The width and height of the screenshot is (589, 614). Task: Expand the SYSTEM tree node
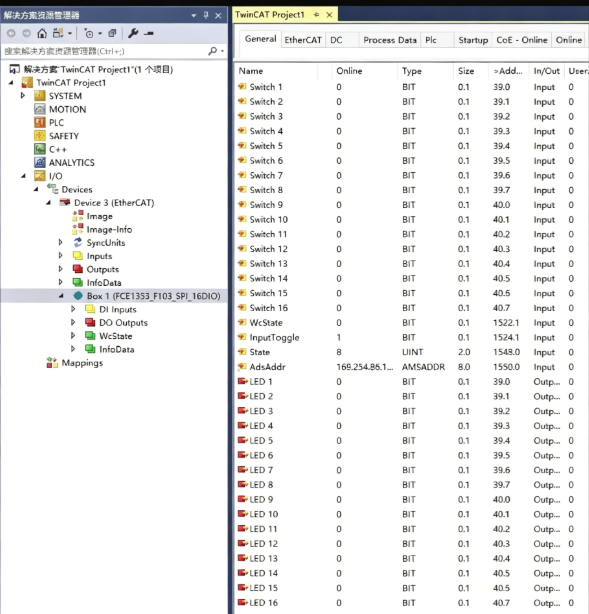pos(23,96)
